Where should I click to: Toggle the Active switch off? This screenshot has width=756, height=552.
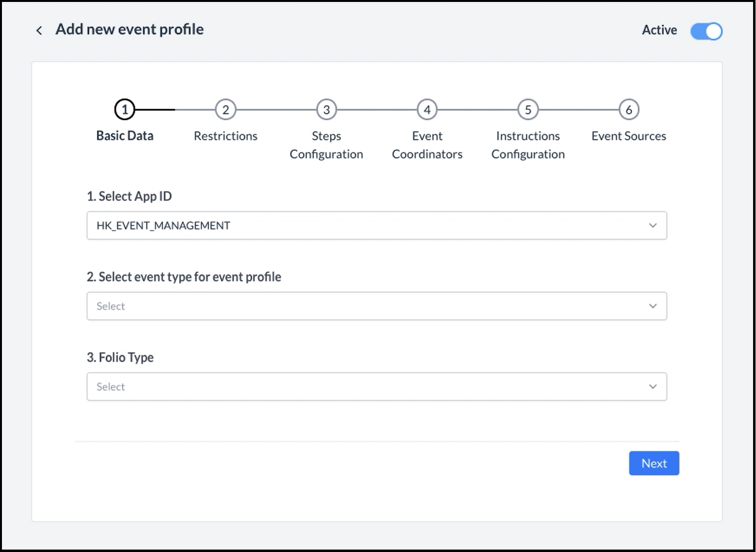tap(706, 31)
